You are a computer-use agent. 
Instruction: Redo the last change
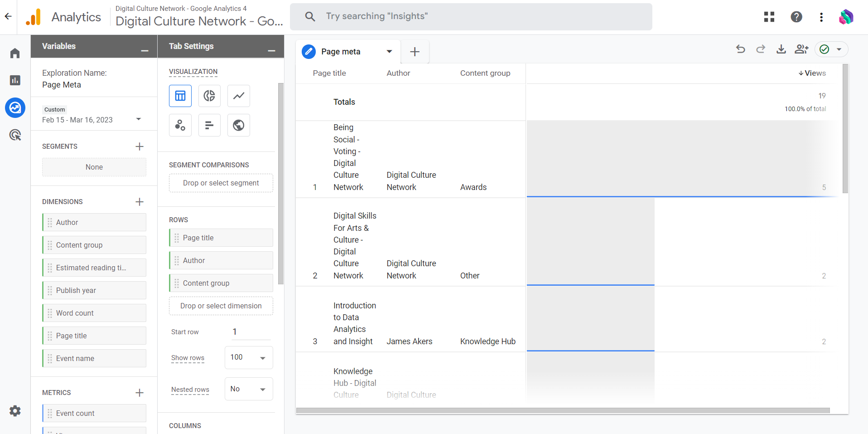click(x=761, y=49)
